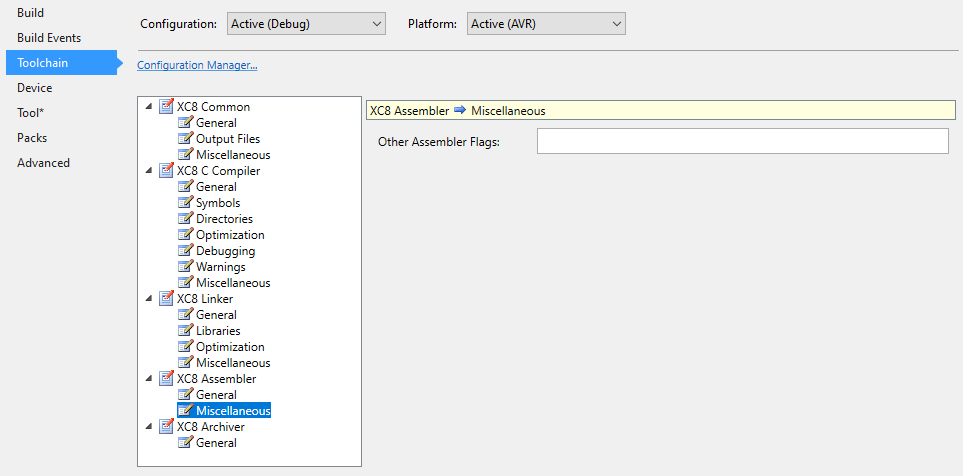
Task: Collapse the XC8 Assembler tree node
Action: click(149, 379)
